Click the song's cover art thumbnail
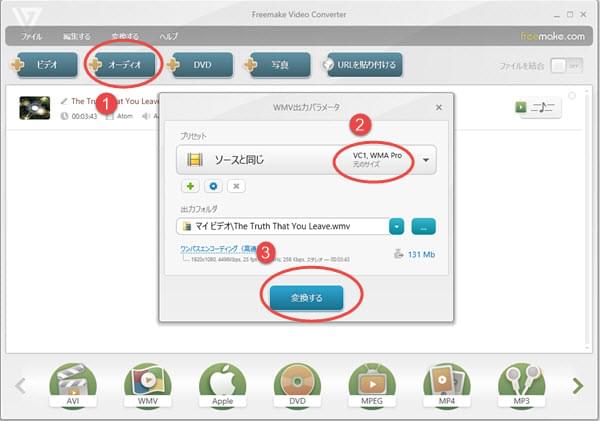This screenshot has width=600, height=421. tap(34, 108)
